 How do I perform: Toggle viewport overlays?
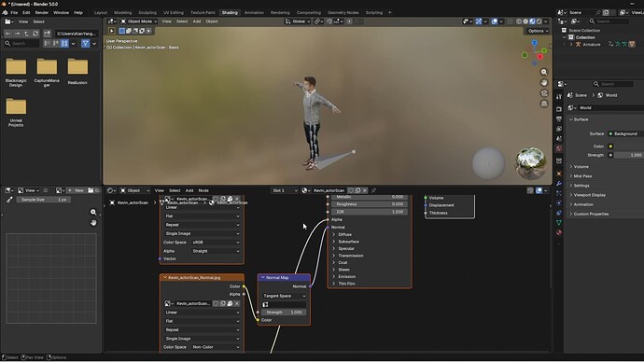pyautogui.click(x=495, y=21)
